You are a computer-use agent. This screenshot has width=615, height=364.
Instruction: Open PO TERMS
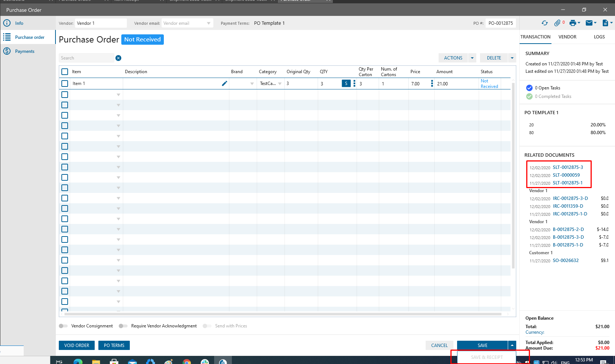coord(114,345)
